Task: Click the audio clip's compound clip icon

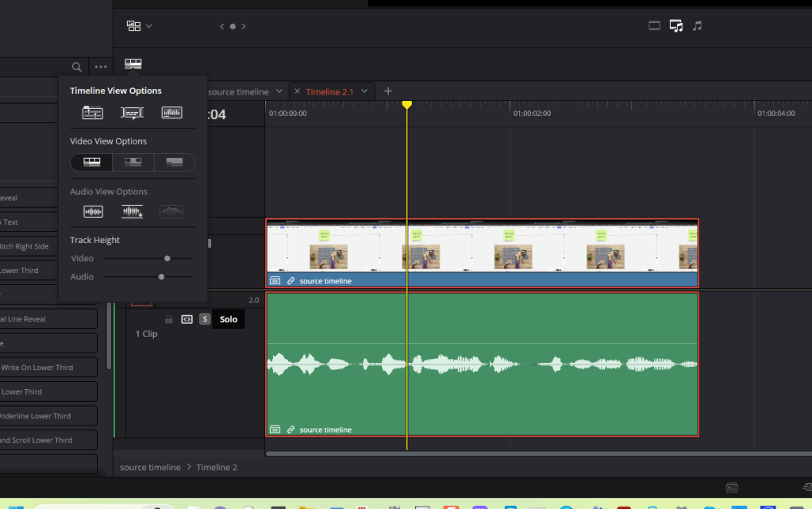Action: click(x=275, y=429)
